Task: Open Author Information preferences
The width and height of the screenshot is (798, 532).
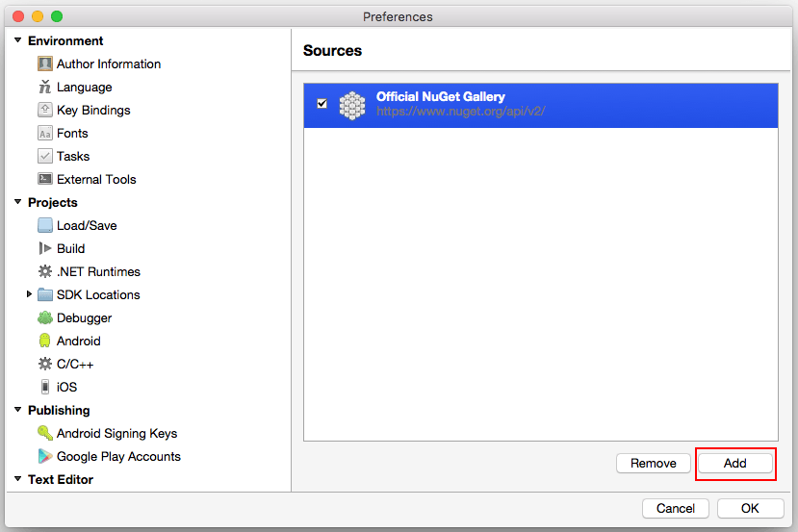Action: [109, 64]
